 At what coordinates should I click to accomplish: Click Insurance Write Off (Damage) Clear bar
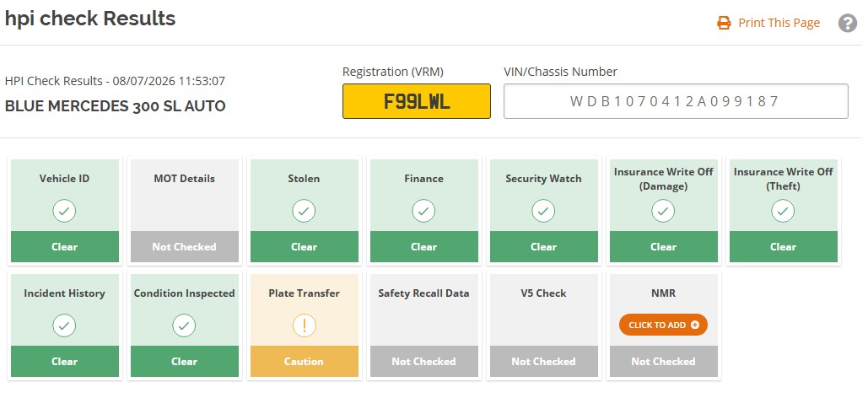click(663, 247)
